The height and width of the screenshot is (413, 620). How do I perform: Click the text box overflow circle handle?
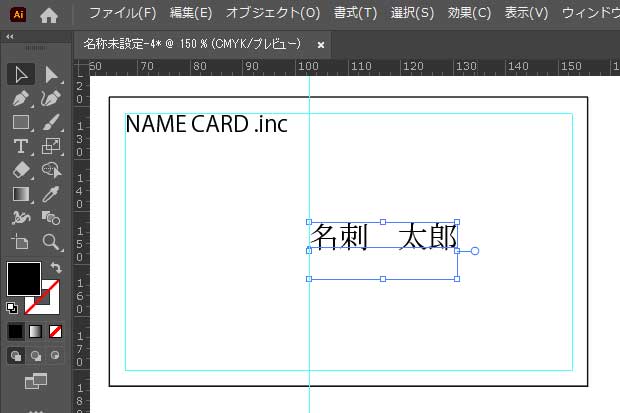(x=475, y=251)
